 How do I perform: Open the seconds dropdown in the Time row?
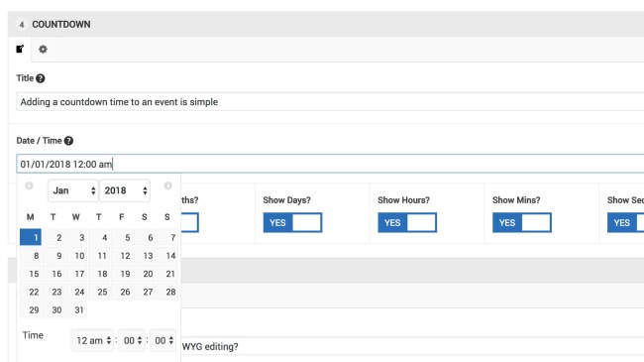(163, 340)
